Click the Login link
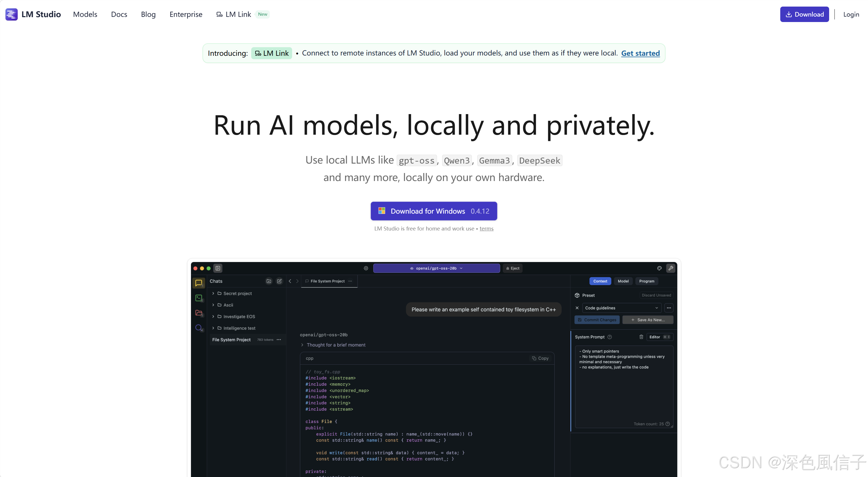 pyautogui.click(x=851, y=14)
